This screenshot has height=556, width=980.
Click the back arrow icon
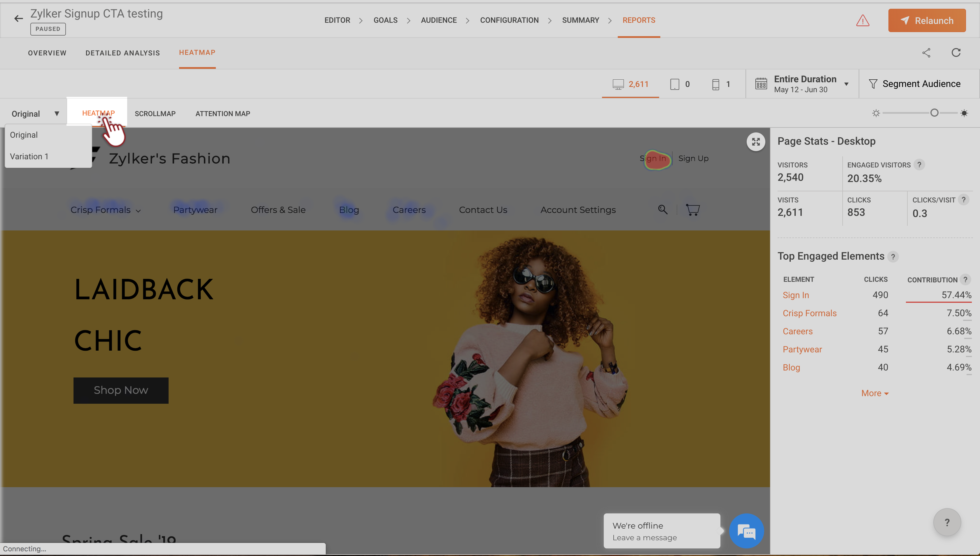pyautogui.click(x=18, y=18)
